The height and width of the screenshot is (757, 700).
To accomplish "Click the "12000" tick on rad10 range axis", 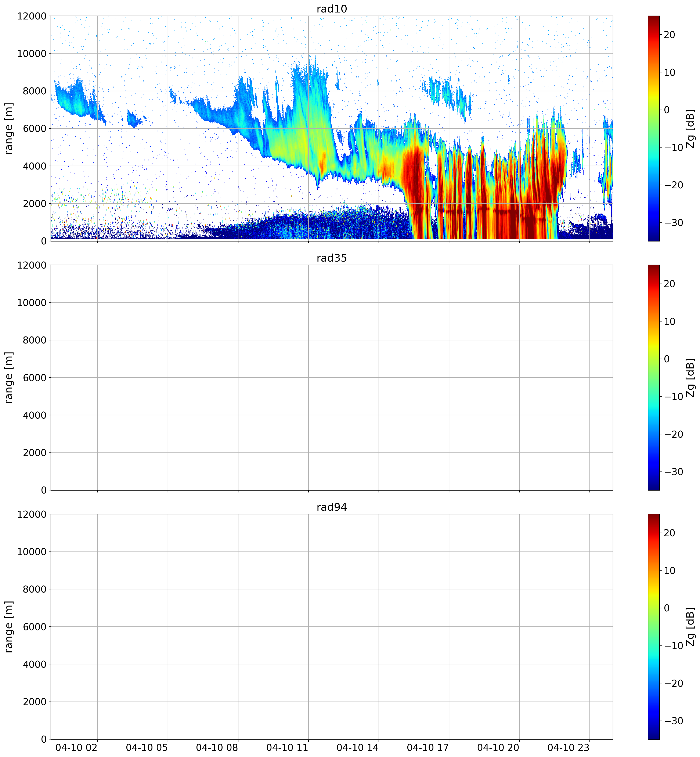I will click(x=32, y=16).
